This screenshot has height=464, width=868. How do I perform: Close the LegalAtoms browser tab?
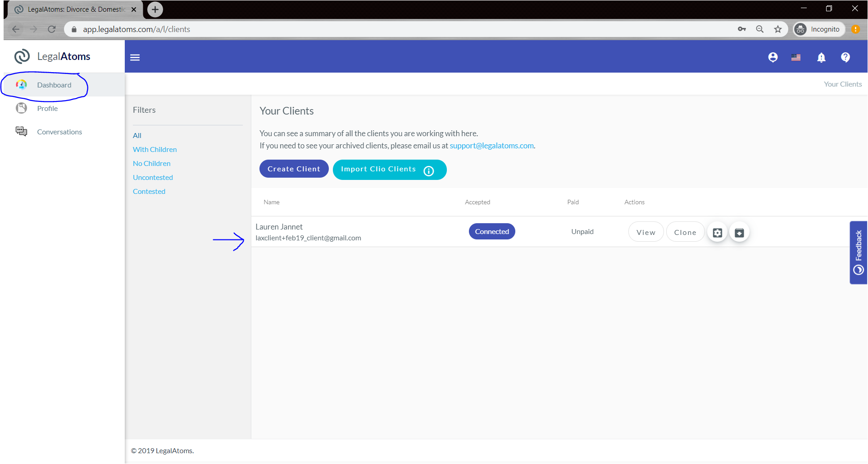(x=134, y=9)
